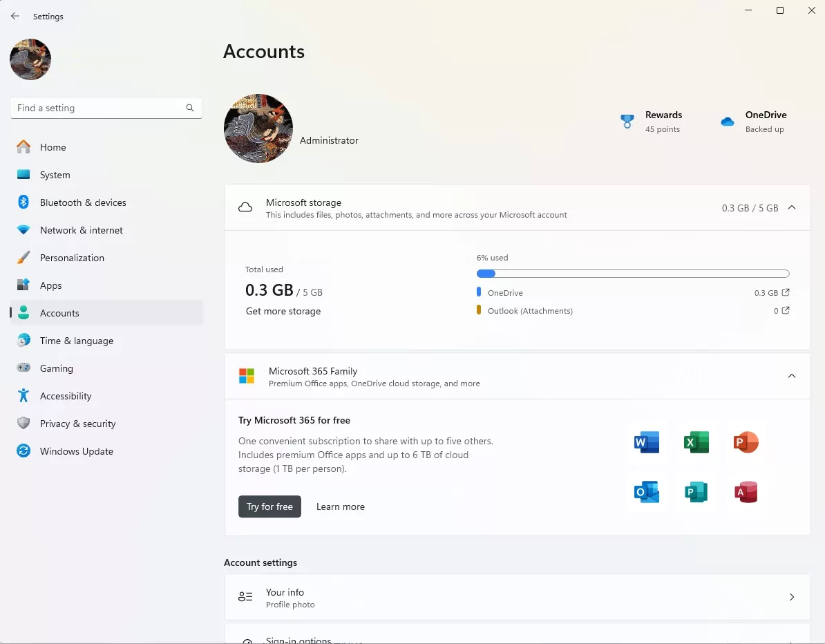Click the Apps icon in sidebar
Viewport: 825px width, 644px height.
23,285
